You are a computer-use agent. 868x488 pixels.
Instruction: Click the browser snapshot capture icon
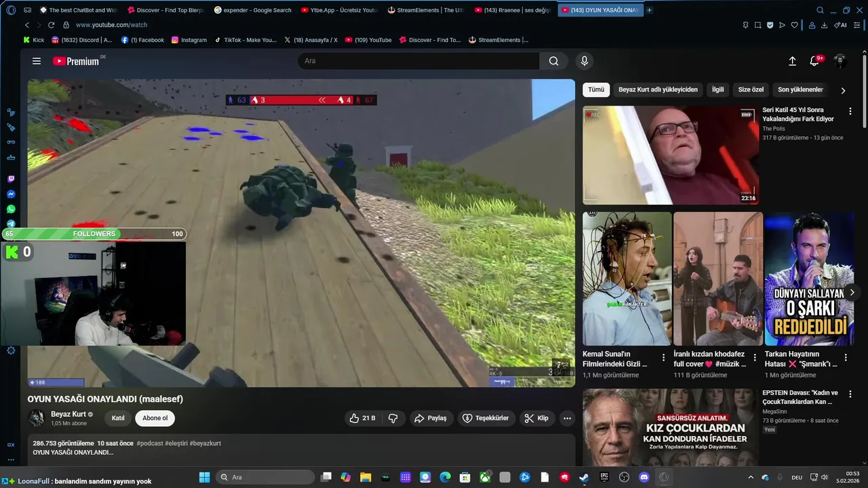pos(757,25)
